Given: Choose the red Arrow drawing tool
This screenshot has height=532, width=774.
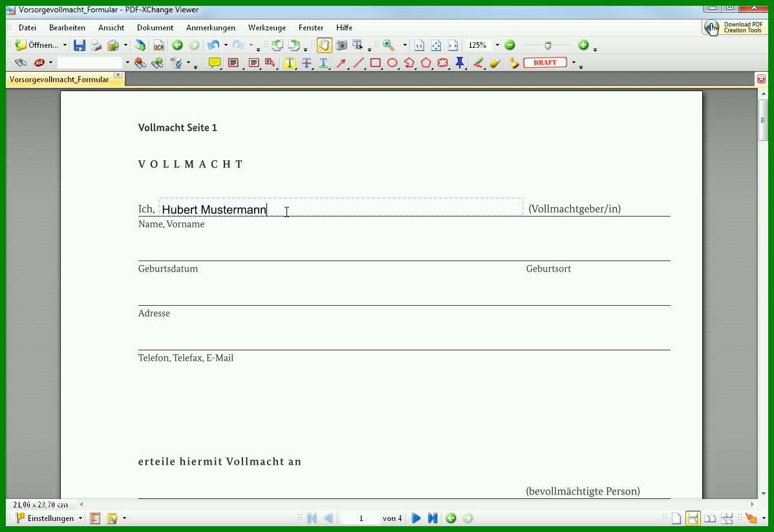Looking at the screenshot, I should (x=341, y=63).
